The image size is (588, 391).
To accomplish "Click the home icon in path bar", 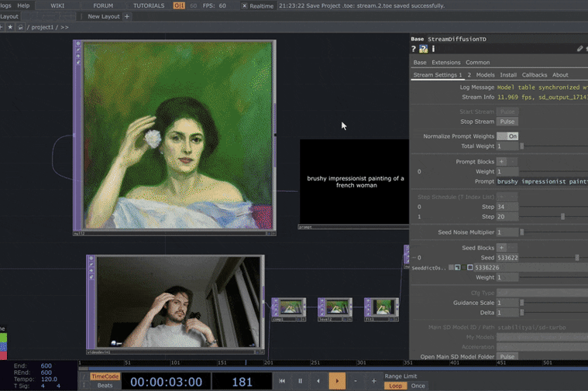I will pyautogui.click(x=21, y=27).
